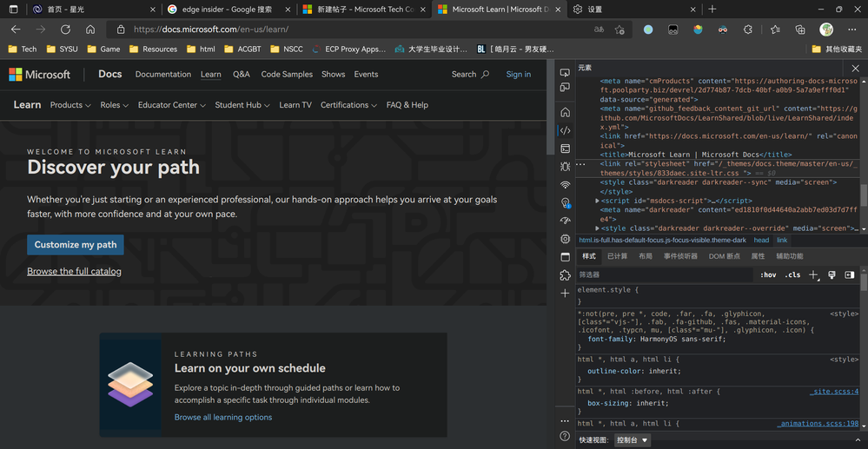
Task: Switch to the 已计算 tab
Action: coord(617,256)
